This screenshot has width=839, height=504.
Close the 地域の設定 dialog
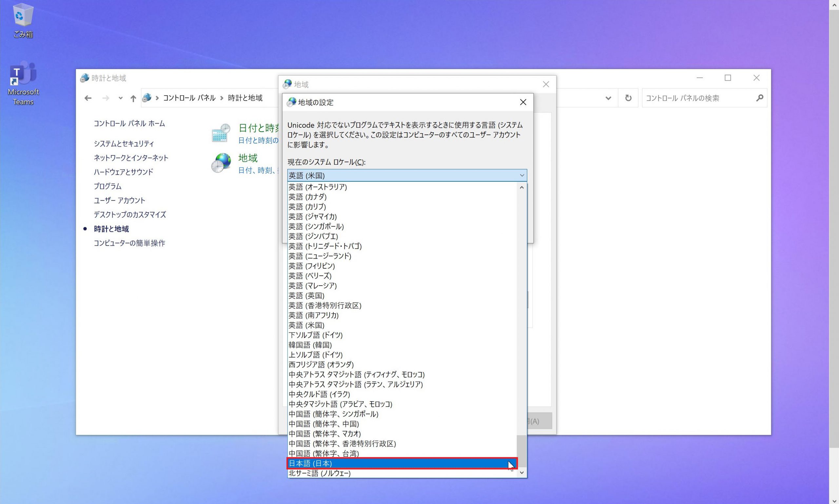coord(523,102)
